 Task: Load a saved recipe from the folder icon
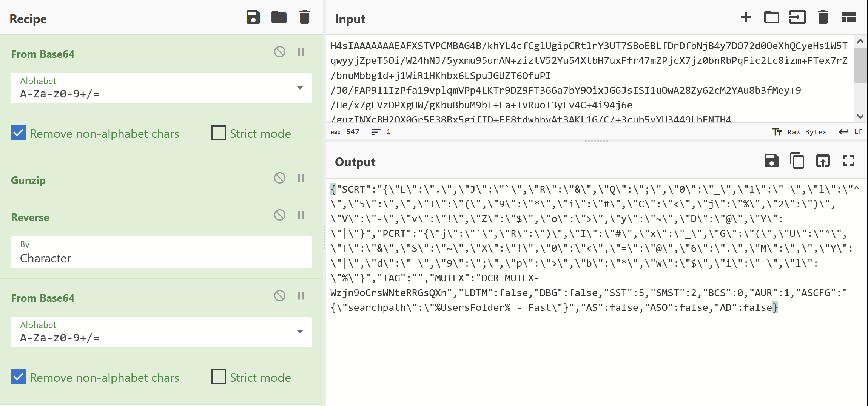[x=279, y=17]
